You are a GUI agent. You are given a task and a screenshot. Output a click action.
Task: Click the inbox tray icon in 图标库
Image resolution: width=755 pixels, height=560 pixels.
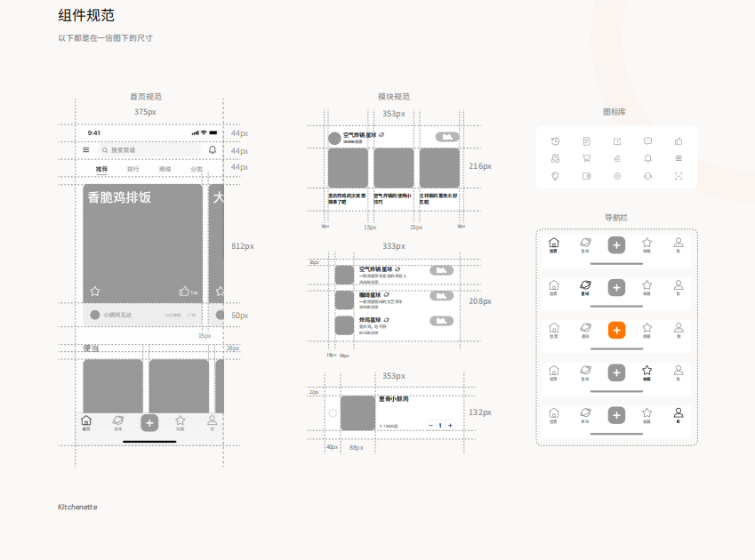(x=555, y=158)
